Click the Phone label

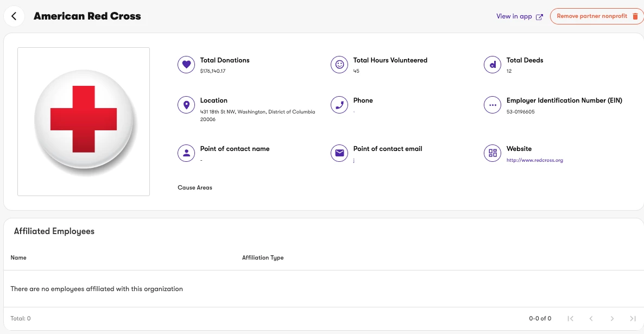click(363, 100)
